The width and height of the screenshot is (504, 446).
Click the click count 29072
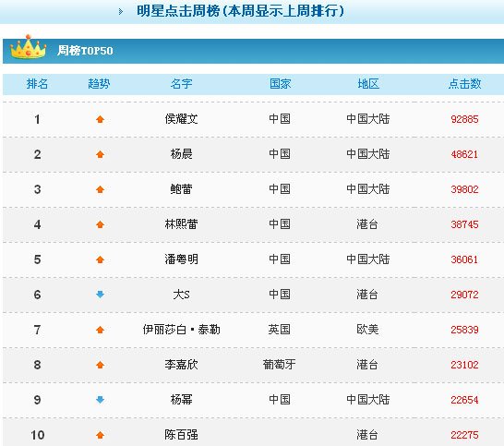464,295
